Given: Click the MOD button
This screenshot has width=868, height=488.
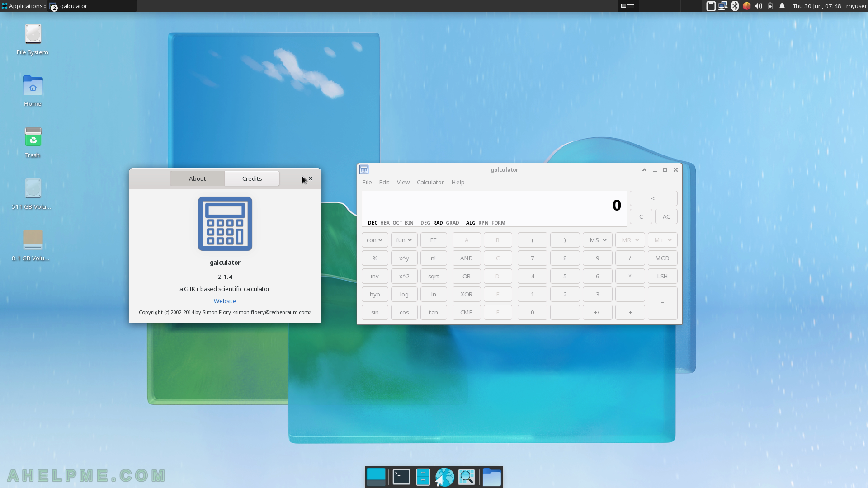Looking at the screenshot, I should click(663, 258).
